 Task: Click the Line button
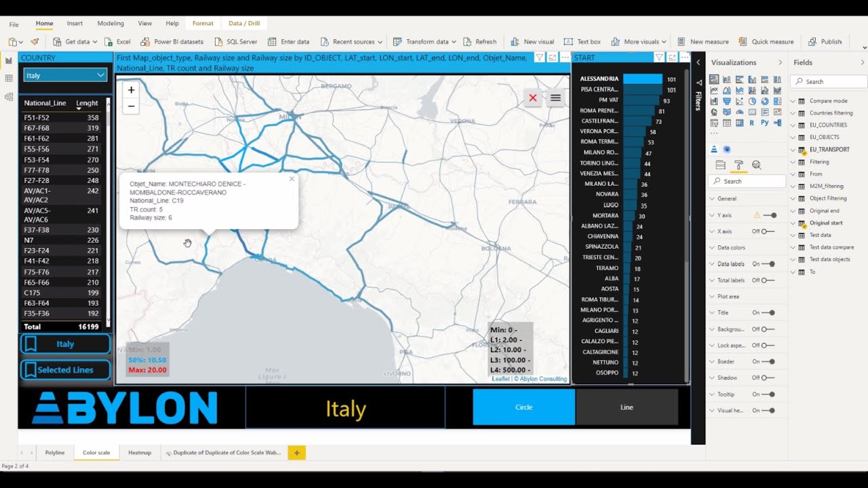click(x=627, y=407)
